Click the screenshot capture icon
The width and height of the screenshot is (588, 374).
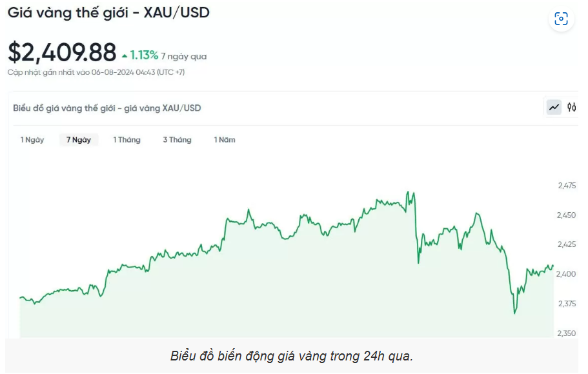[x=561, y=19]
